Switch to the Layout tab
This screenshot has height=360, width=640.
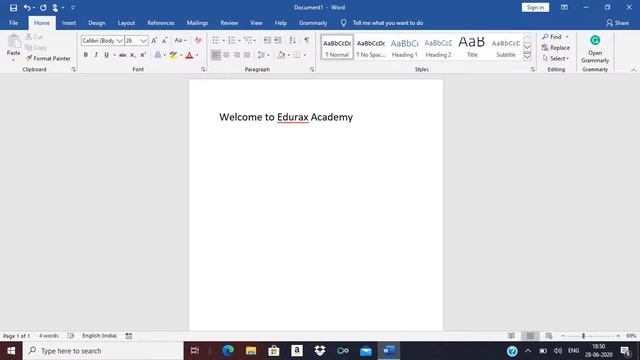pyautogui.click(x=126, y=23)
